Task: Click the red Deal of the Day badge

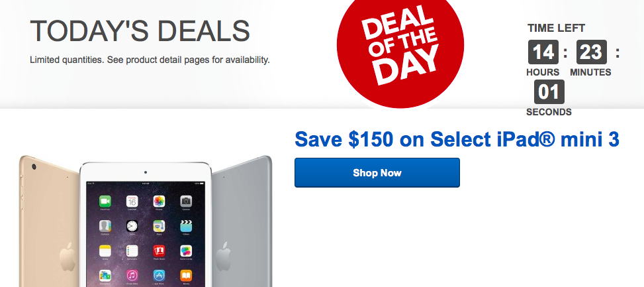Action: 400,50
